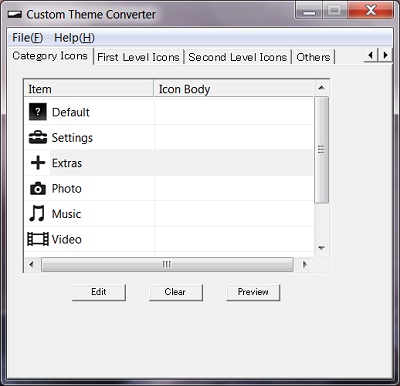This screenshot has height=386, width=400.
Task: Select the Extras row text
Action: coord(67,163)
